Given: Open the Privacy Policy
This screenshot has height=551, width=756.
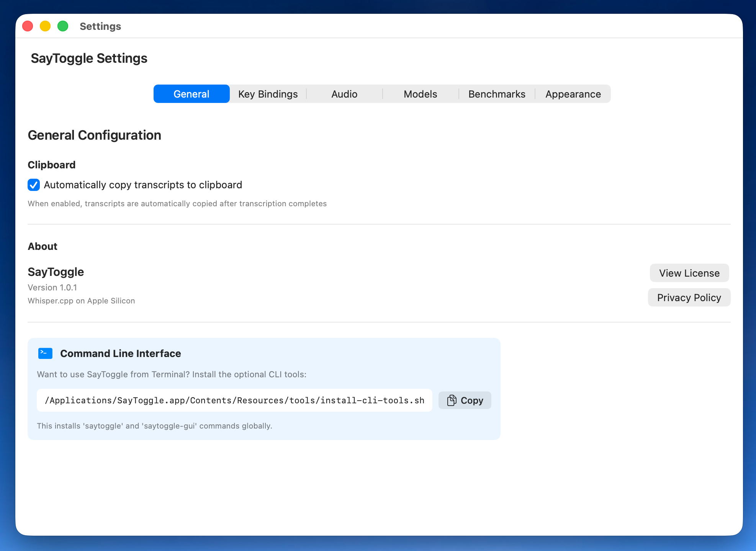Looking at the screenshot, I should click(689, 297).
